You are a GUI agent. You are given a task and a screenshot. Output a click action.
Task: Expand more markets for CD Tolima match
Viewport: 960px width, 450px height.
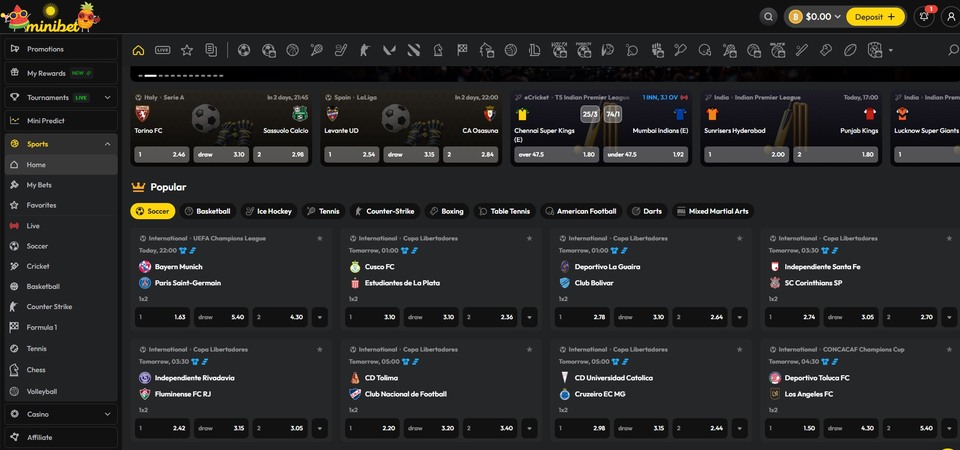530,428
